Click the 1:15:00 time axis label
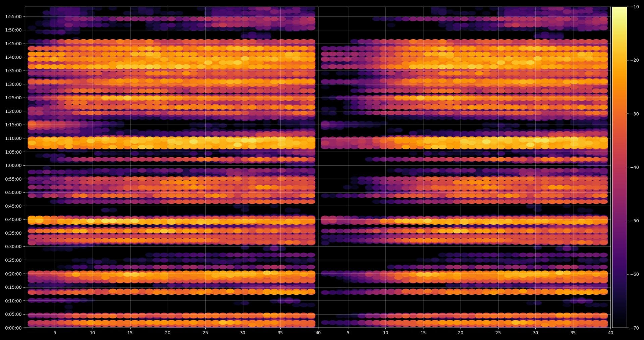 (13, 125)
